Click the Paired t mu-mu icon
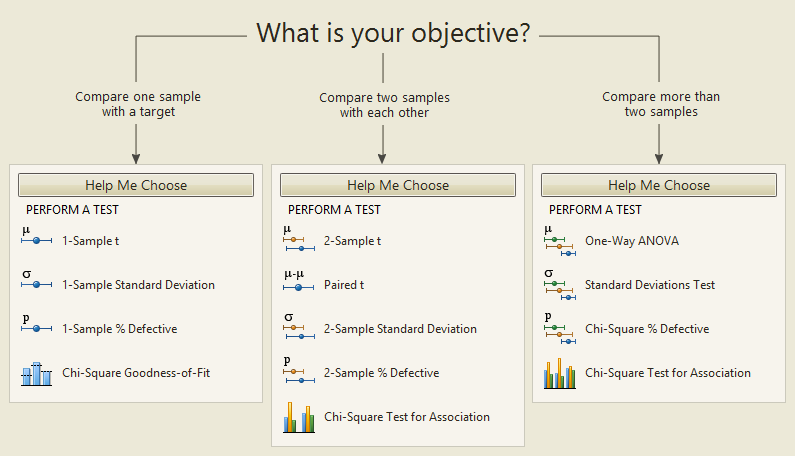This screenshot has width=795, height=456. tap(299, 281)
